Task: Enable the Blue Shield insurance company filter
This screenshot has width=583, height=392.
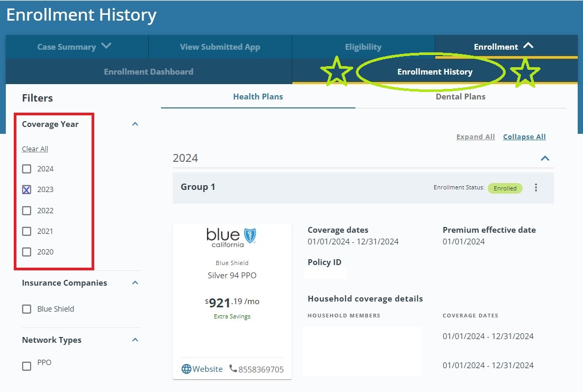Action: [26, 309]
